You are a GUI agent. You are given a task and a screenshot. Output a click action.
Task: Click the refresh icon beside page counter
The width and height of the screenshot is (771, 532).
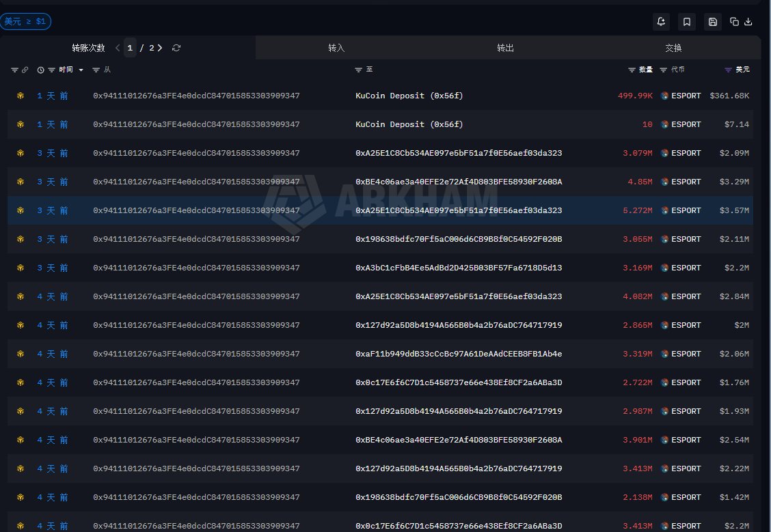tap(176, 48)
